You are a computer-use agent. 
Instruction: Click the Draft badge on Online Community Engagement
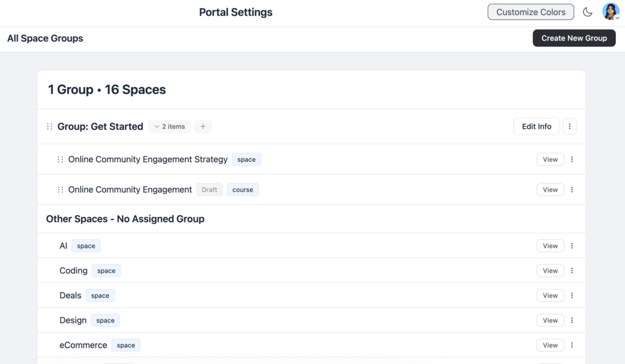[x=209, y=190]
